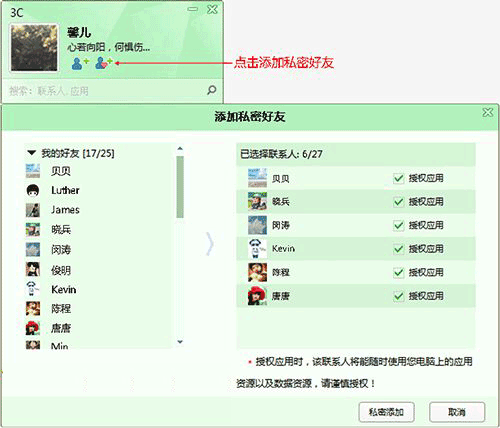Click the friends list scrollbar thumb
500x428 pixels.
pos(180,187)
